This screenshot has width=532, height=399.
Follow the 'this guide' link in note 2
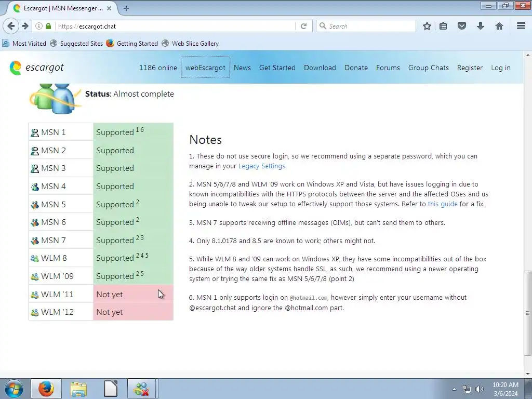coord(443,204)
